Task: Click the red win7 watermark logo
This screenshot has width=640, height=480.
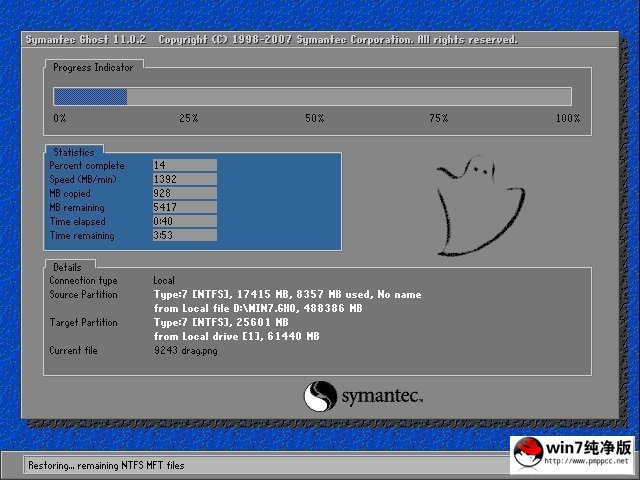Action: (x=529, y=453)
